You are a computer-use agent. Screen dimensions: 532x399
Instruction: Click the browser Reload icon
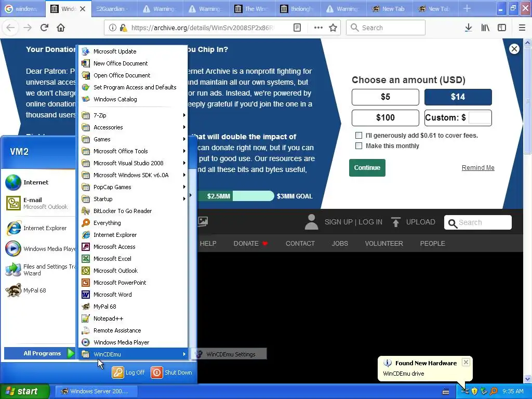pyautogui.click(x=44, y=28)
